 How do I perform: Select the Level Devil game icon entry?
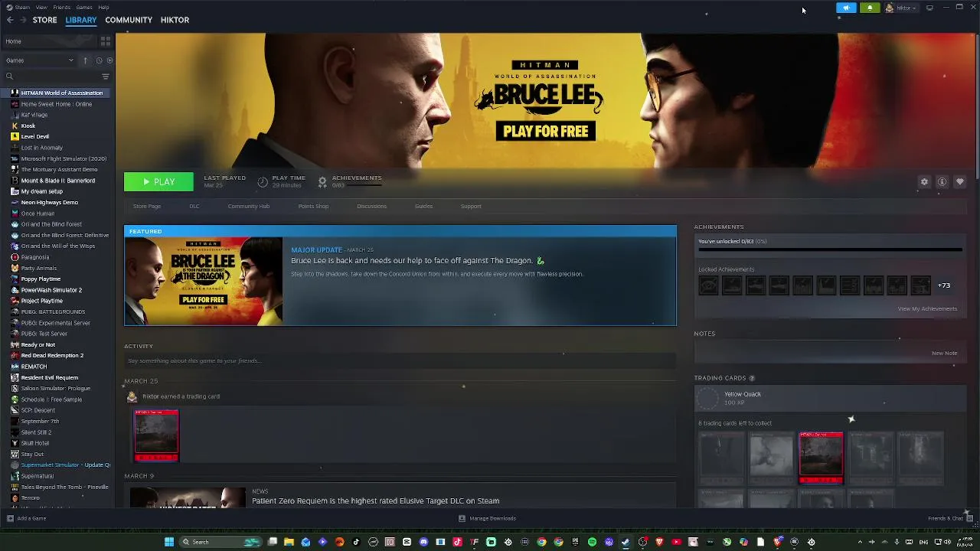point(15,136)
